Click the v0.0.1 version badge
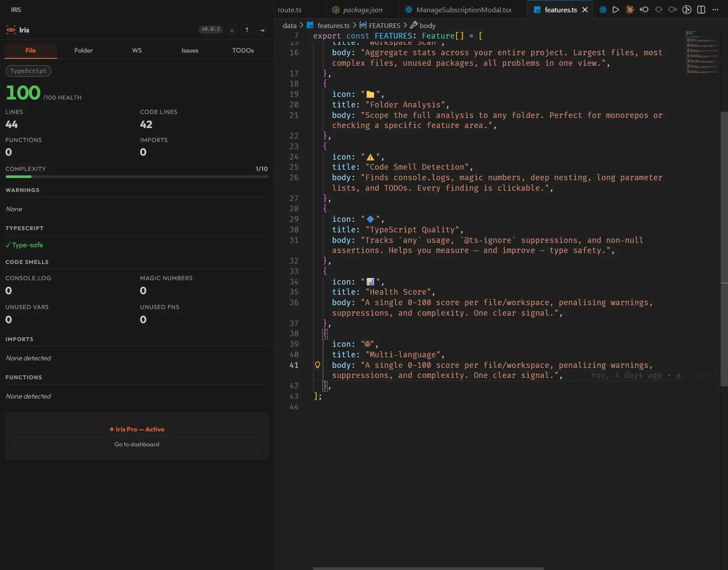Image resolution: width=728 pixels, height=570 pixels. click(x=211, y=29)
